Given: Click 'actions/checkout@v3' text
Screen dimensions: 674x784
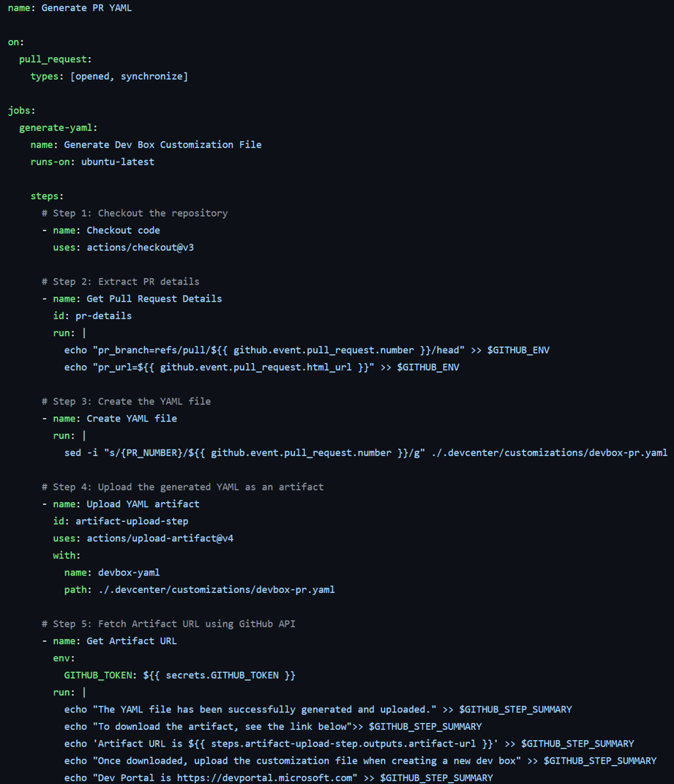Looking at the screenshot, I should coord(140,247).
